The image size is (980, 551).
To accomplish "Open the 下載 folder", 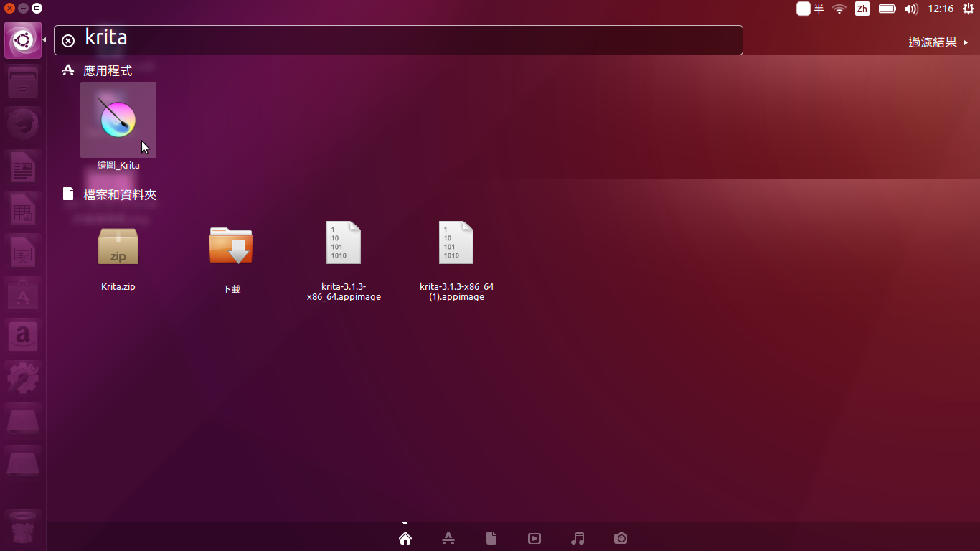I will 231,245.
